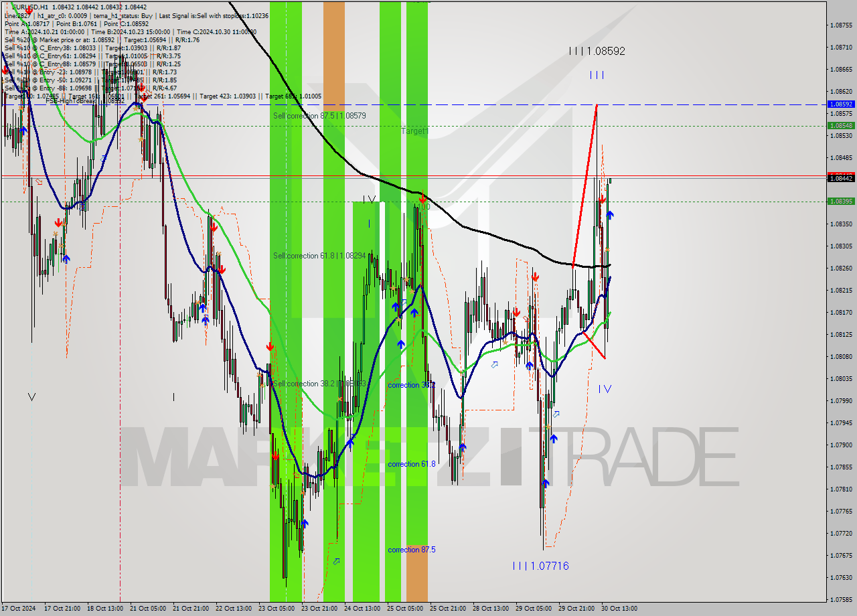Click the '22 Oct 13:00' time label

[x=233, y=609]
